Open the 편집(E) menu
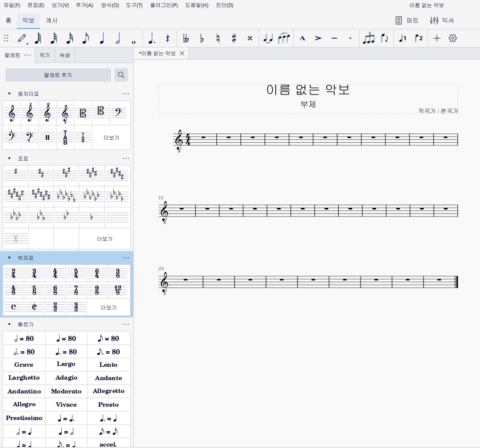Viewport: 480px width, 448px height. [x=36, y=5]
